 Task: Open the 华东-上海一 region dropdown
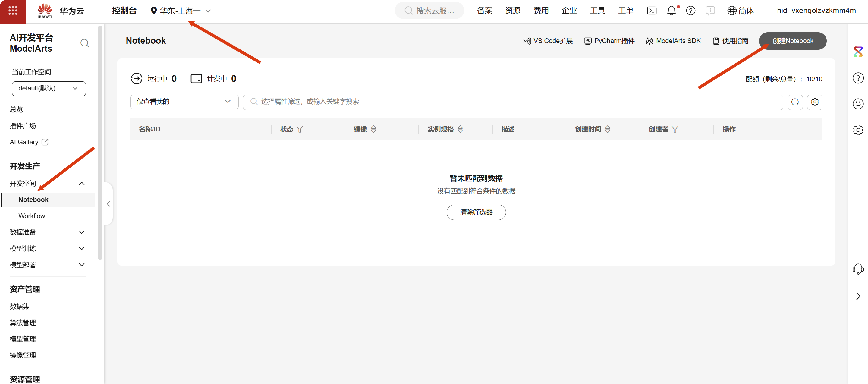(x=181, y=11)
